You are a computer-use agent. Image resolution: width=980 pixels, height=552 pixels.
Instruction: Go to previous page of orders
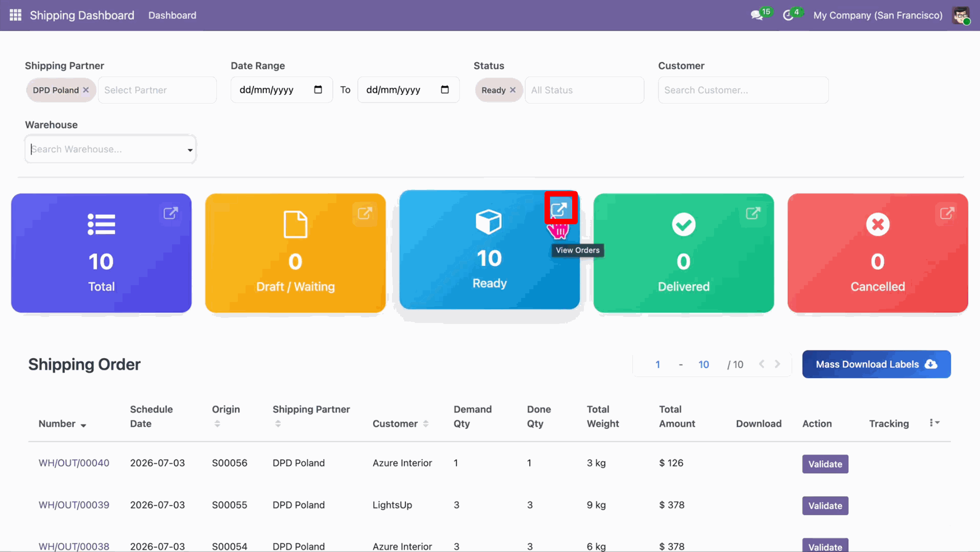point(762,364)
